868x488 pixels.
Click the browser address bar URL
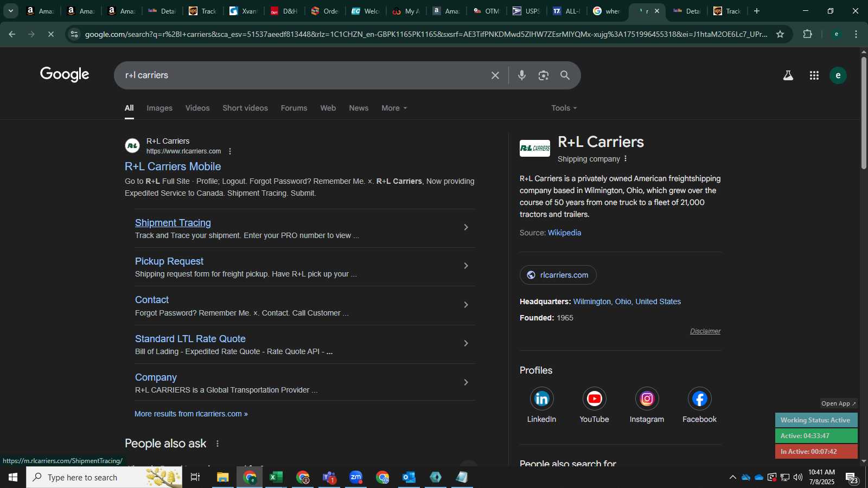pyautogui.click(x=426, y=34)
